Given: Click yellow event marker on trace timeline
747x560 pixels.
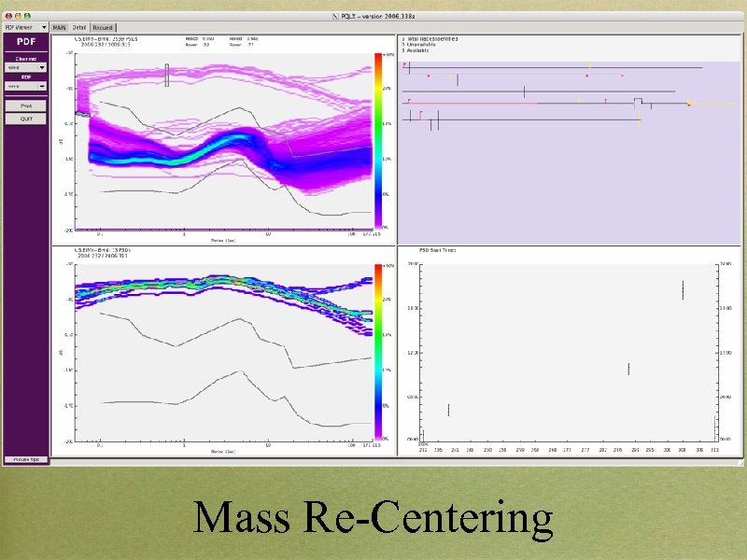Looking at the screenshot, I should [x=588, y=65].
